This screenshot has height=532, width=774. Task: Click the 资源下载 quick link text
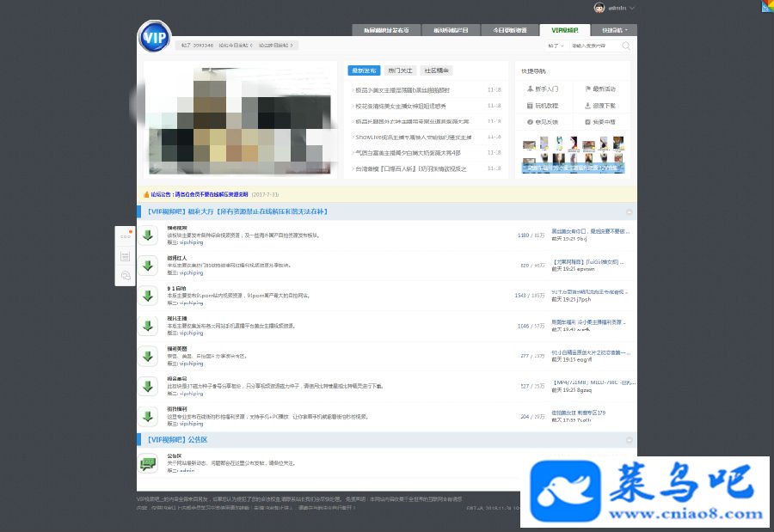[604, 106]
